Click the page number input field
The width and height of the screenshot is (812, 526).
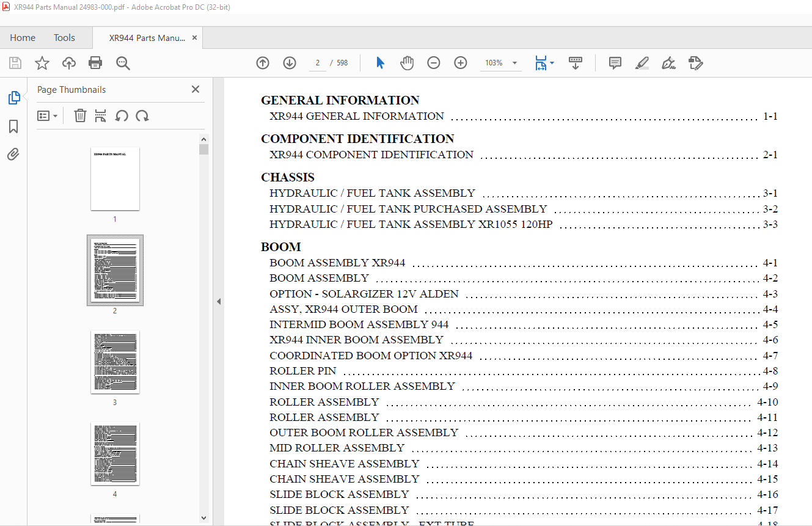pos(318,63)
